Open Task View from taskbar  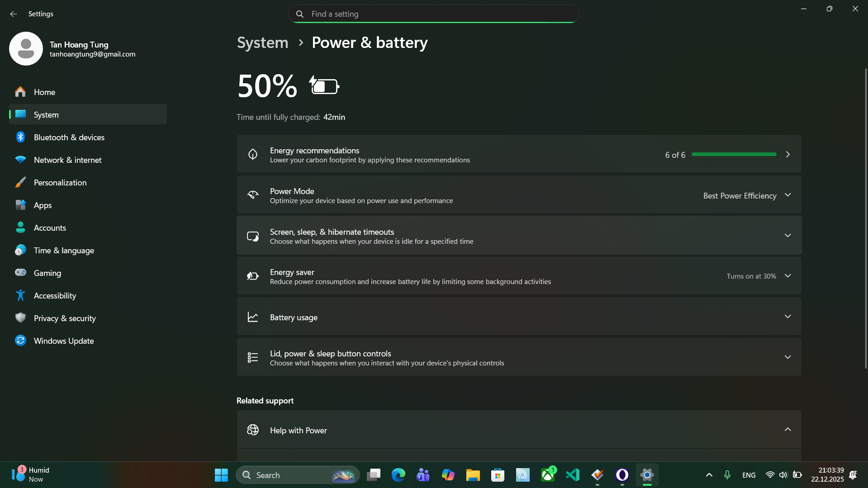coord(374,475)
